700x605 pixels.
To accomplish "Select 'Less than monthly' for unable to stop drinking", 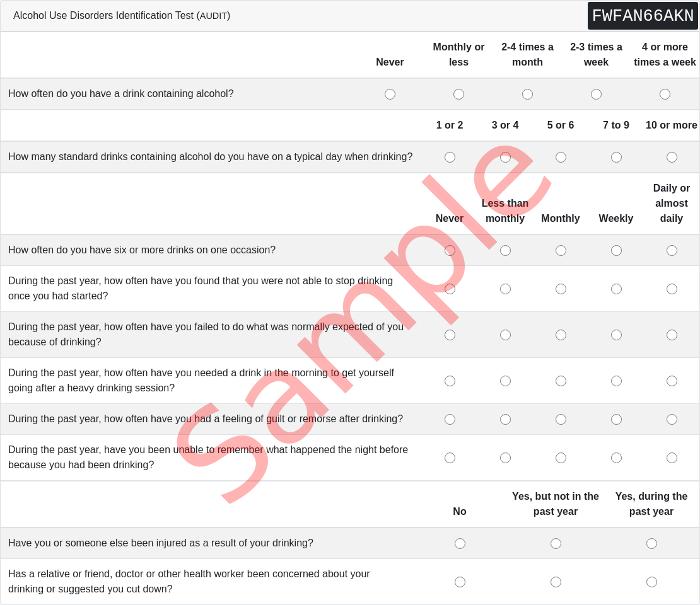I will 505,289.
